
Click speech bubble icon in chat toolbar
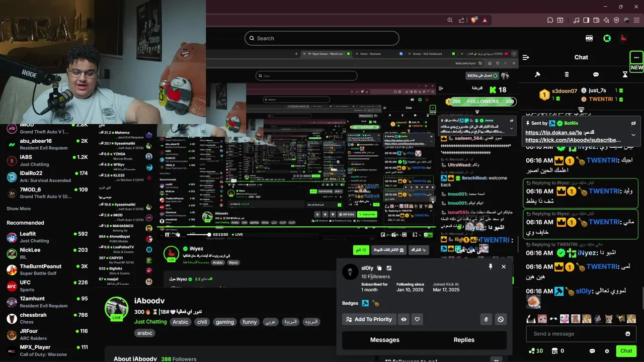pyautogui.click(x=596, y=74)
